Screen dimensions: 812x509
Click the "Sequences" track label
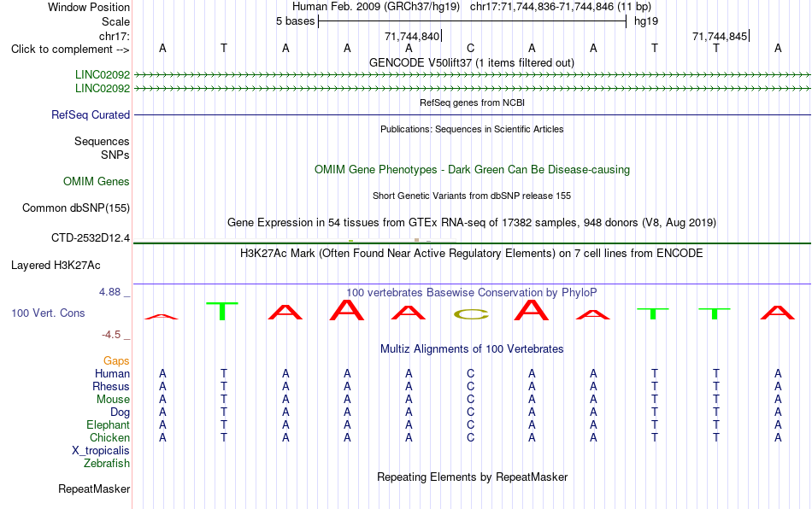pyautogui.click(x=102, y=141)
